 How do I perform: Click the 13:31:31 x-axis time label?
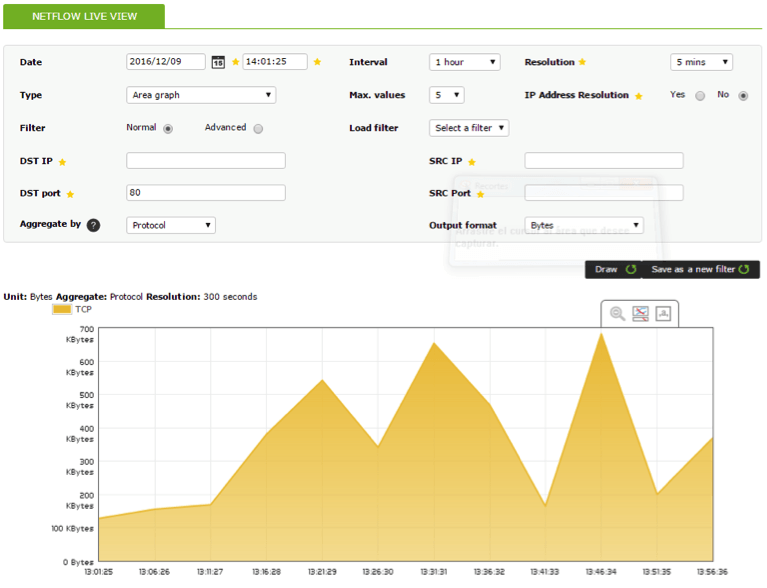coord(433,572)
